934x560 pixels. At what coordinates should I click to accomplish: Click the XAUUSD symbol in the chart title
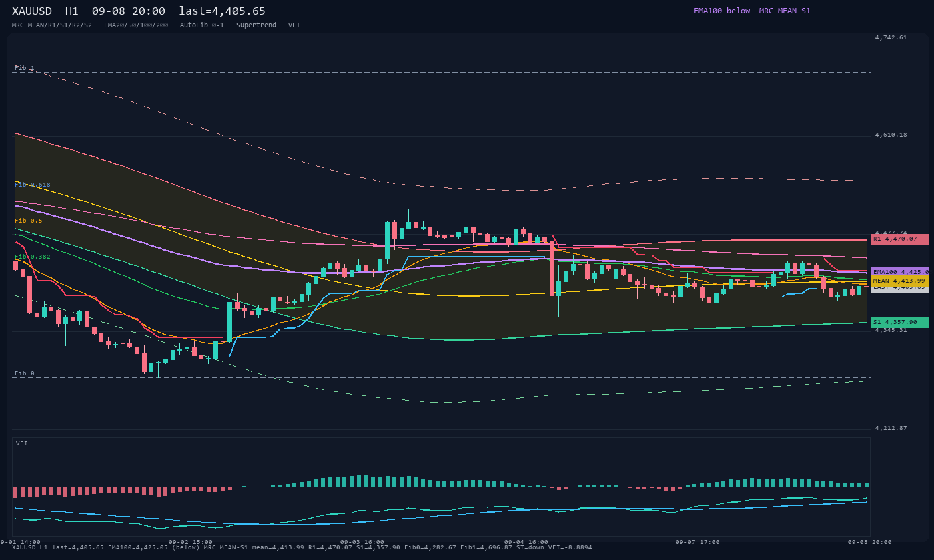pyautogui.click(x=33, y=11)
